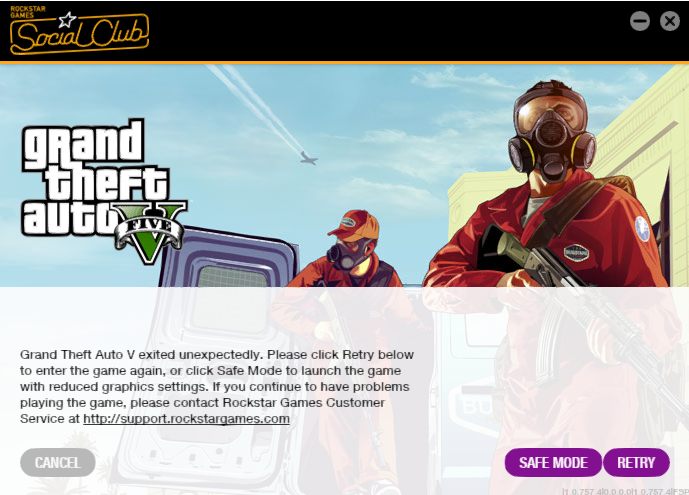The width and height of the screenshot is (689, 495).
Task: Minimize the Social Club launcher window
Action: 640,21
